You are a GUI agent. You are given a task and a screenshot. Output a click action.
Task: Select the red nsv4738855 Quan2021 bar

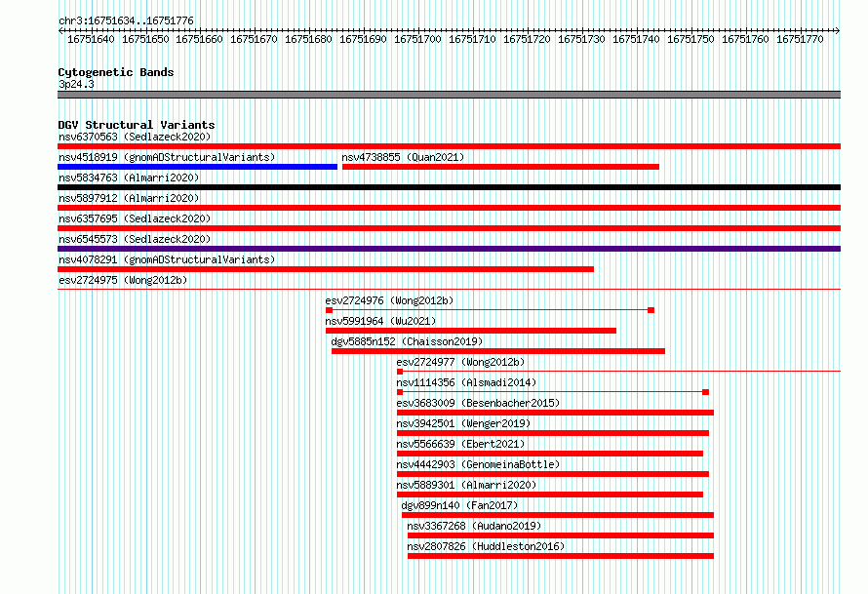[500, 167]
